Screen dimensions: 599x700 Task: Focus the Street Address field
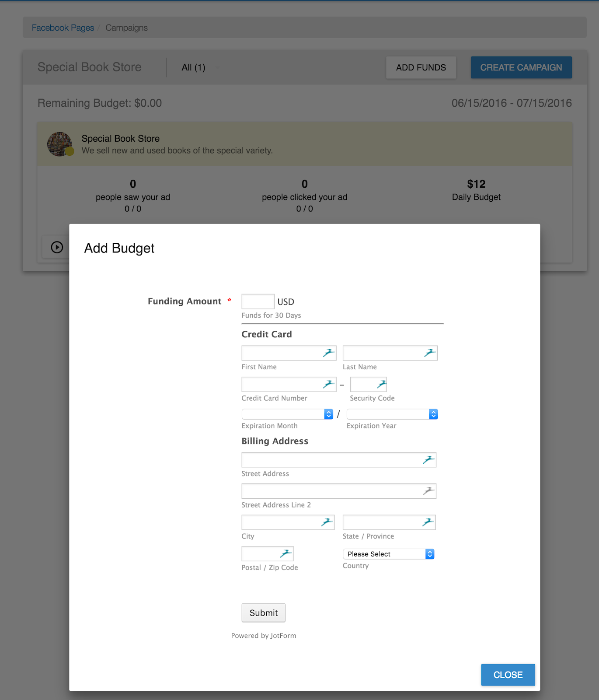pyautogui.click(x=339, y=460)
